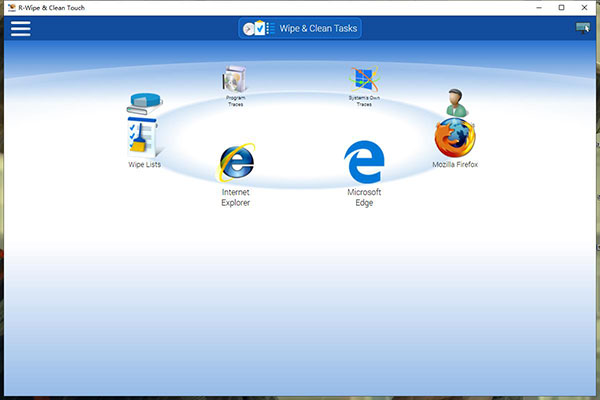Image resolution: width=600 pixels, height=400 pixels.
Task: Click the disk drive icon above Wipe Lists
Action: coord(145,103)
